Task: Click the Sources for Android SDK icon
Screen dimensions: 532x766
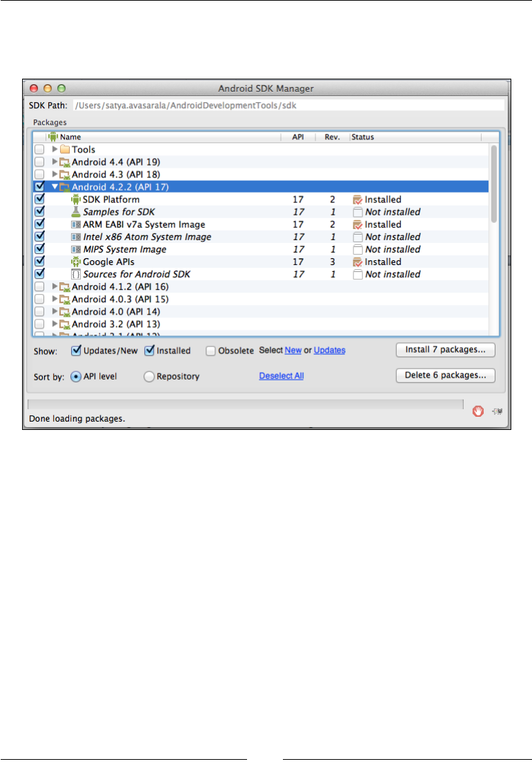Action: [76, 275]
